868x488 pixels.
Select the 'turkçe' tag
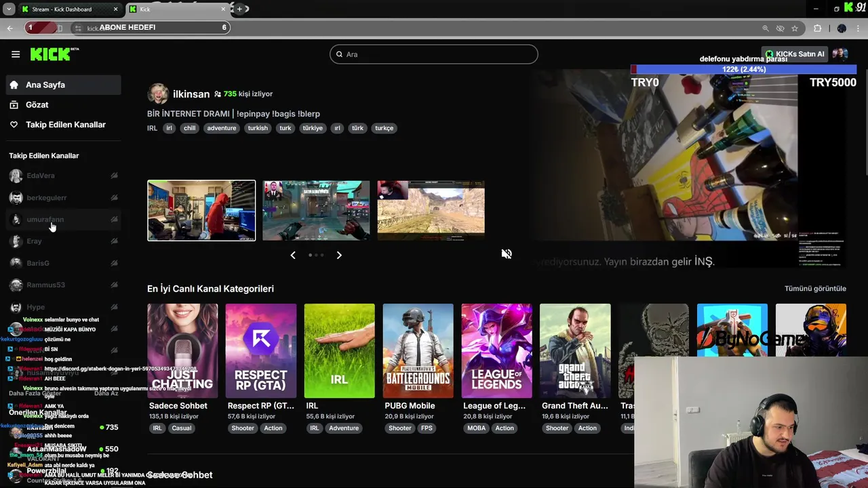[x=384, y=128]
